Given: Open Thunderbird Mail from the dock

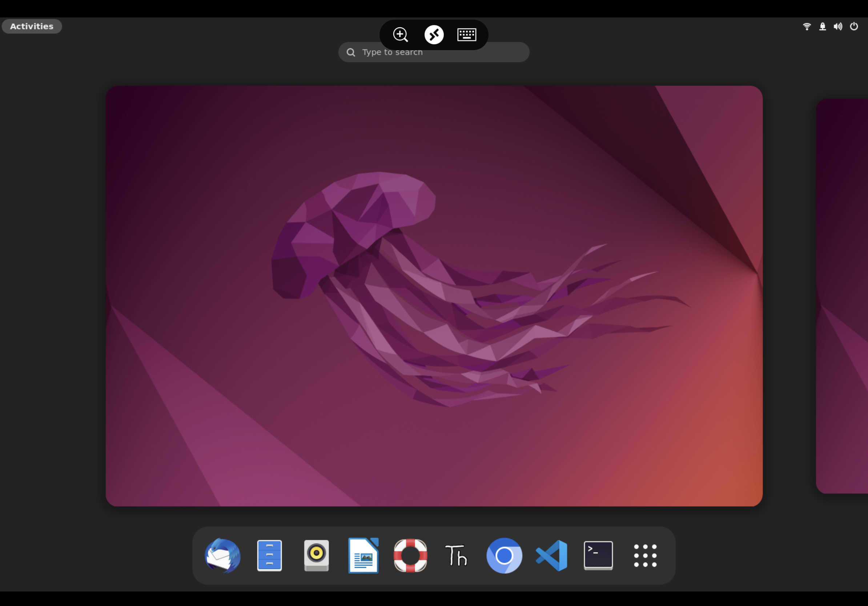Looking at the screenshot, I should coord(222,555).
